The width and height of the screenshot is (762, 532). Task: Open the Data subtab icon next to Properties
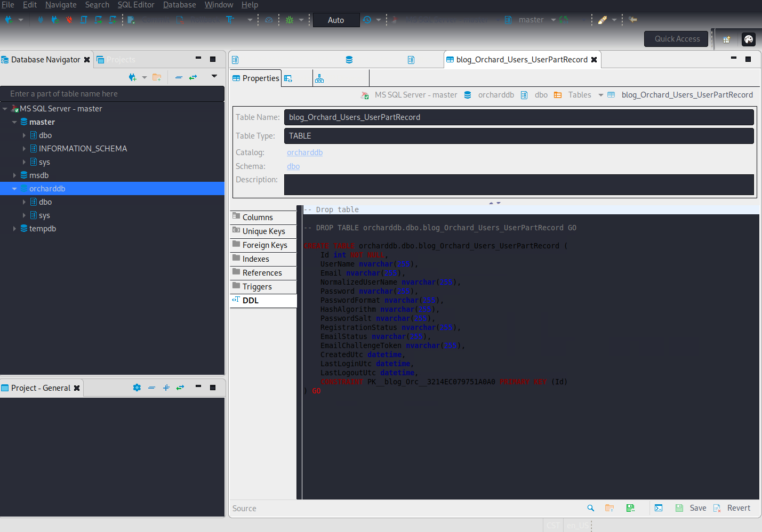click(288, 79)
